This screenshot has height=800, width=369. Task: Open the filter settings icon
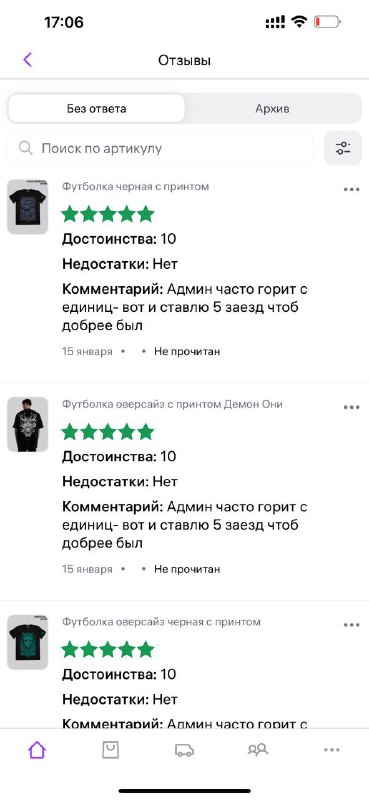343,148
